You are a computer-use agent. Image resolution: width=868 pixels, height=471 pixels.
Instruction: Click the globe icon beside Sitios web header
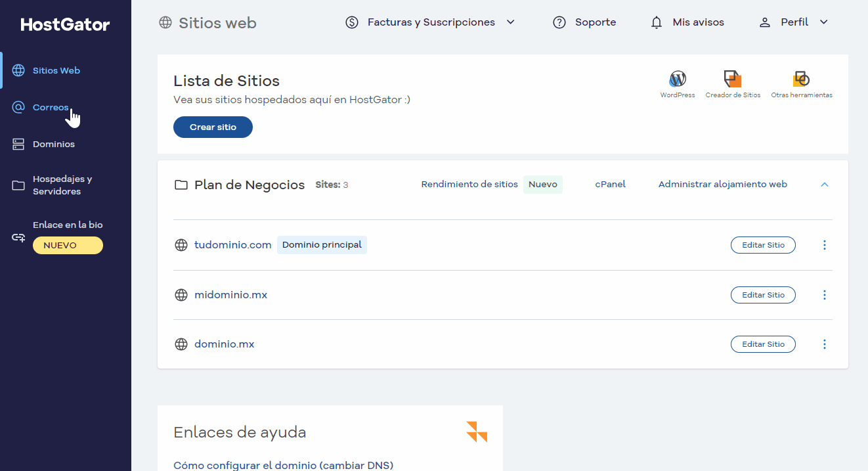point(165,23)
